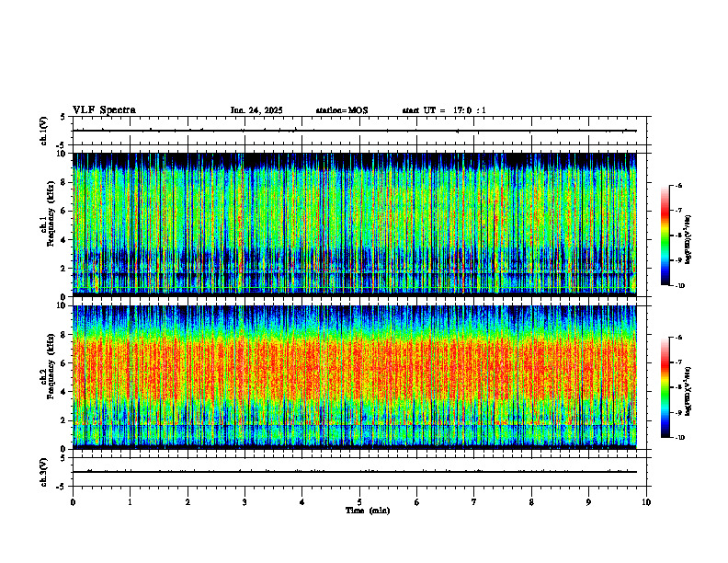Click the log(PSD) label beside ch.1 colorbar

[689, 239]
